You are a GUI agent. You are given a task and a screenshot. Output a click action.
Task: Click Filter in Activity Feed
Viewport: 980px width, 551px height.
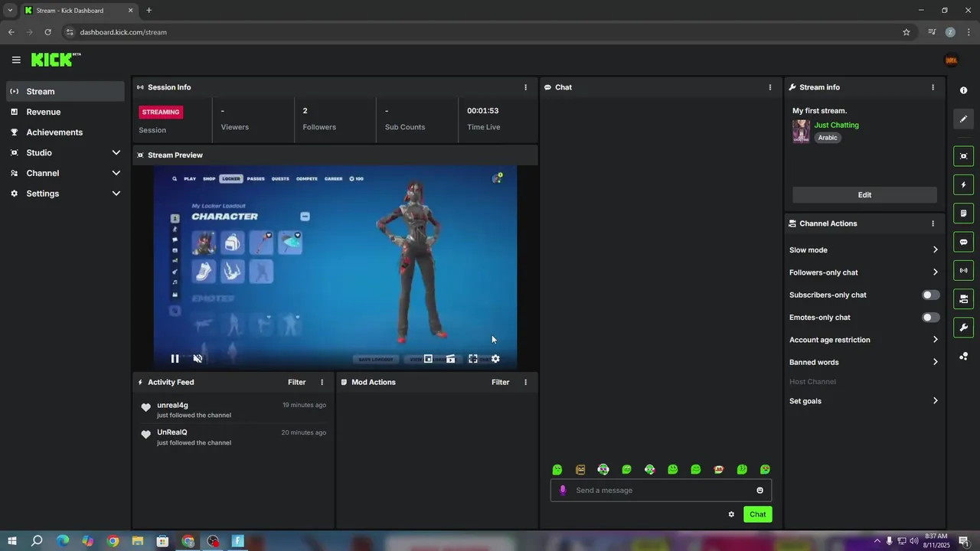coord(296,382)
